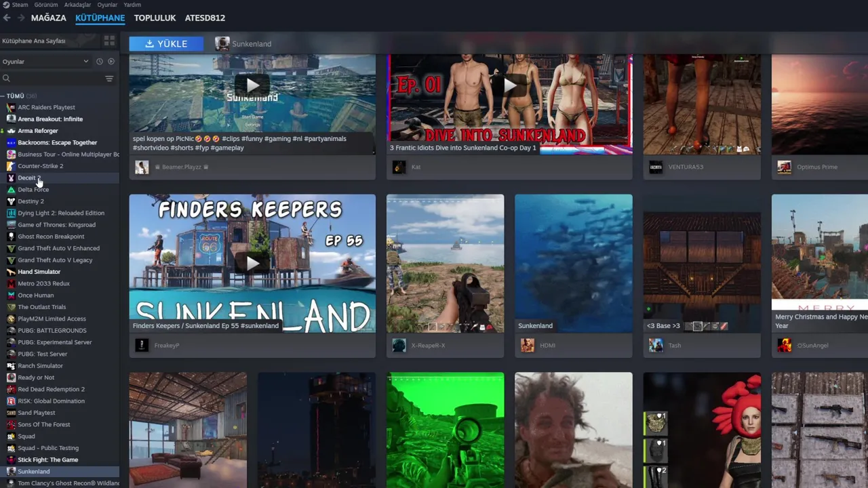
Task: Open advanced filter options icon
Action: pos(109,79)
